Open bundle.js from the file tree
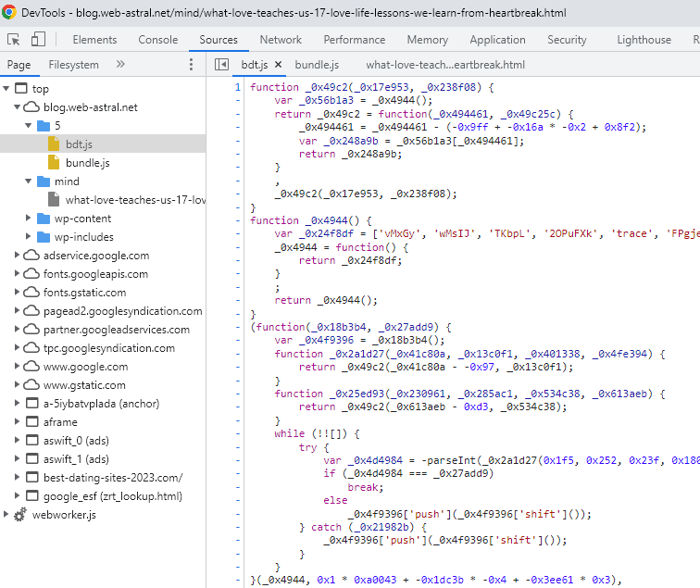700x588 pixels. click(x=87, y=163)
